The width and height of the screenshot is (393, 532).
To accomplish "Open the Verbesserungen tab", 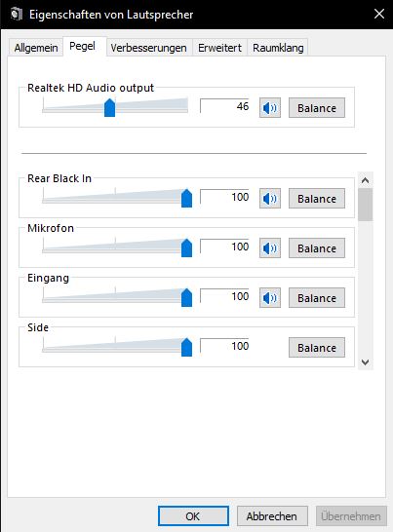I will [x=148, y=48].
